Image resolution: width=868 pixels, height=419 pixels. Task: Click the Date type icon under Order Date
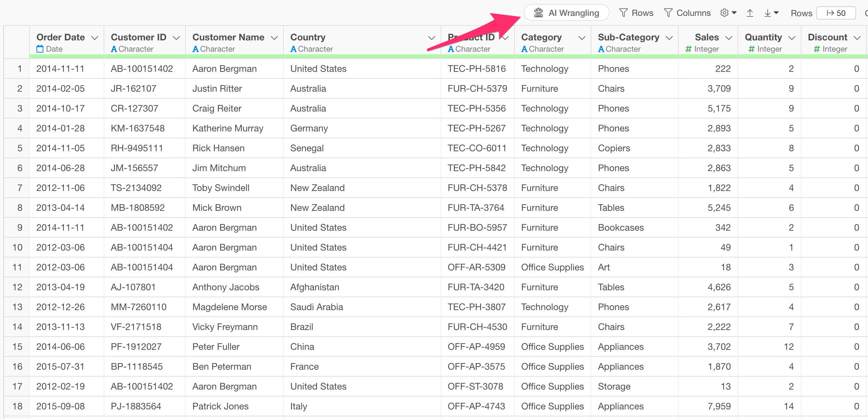tap(40, 49)
